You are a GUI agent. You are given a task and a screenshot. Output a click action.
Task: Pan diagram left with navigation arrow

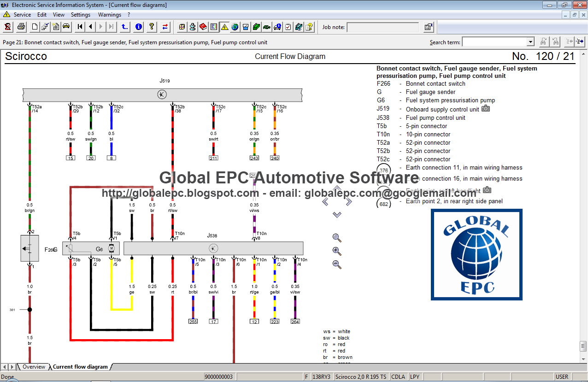click(325, 201)
